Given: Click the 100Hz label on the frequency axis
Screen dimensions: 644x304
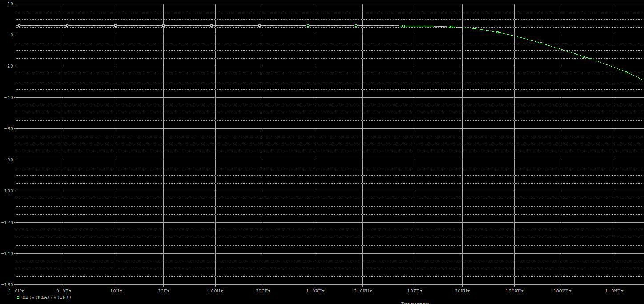Looking at the screenshot, I should [x=215, y=291].
